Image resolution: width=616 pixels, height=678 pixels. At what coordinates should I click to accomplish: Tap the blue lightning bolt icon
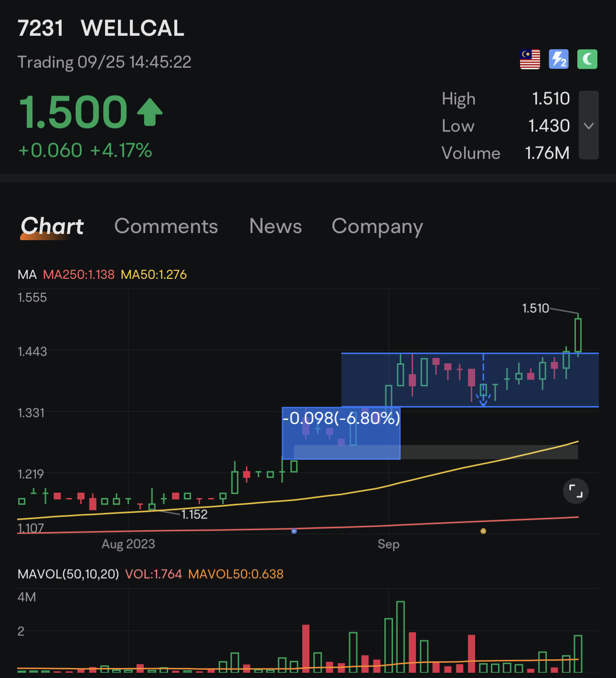pos(559,60)
